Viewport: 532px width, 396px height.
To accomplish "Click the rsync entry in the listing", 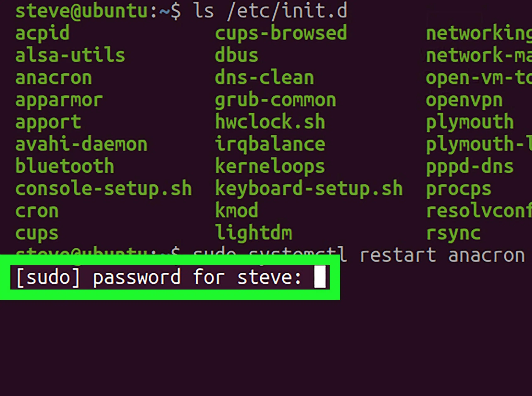I will pyautogui.click(x=453, y=233).
